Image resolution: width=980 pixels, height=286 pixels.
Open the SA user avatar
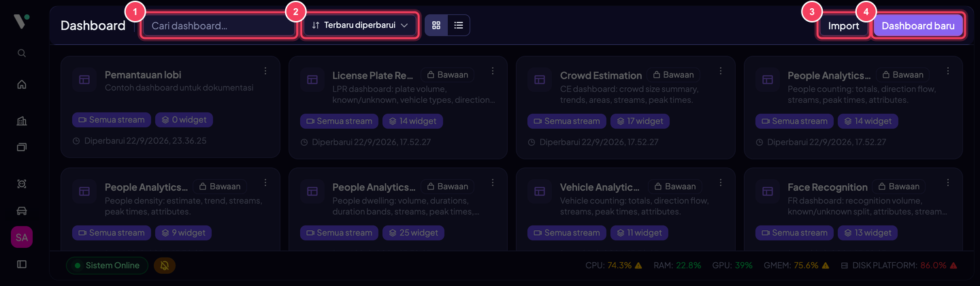(x=22, y=238)
